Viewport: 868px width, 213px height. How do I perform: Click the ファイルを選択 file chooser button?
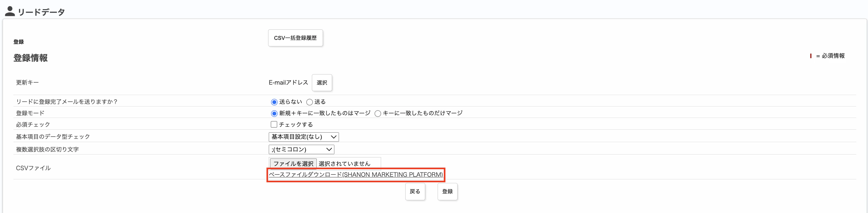293,163
